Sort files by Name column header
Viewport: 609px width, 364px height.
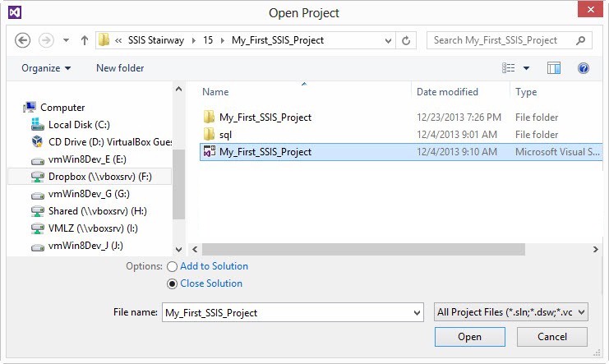216,92
